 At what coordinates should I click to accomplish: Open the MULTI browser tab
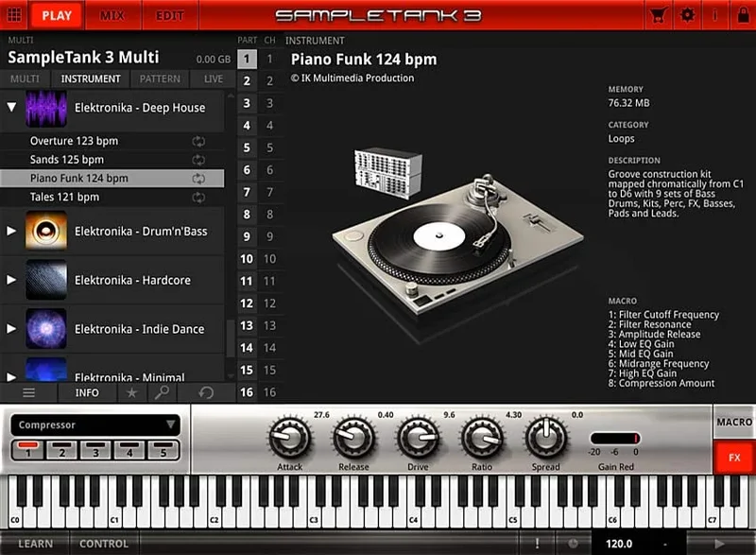(x=25, y=79)
